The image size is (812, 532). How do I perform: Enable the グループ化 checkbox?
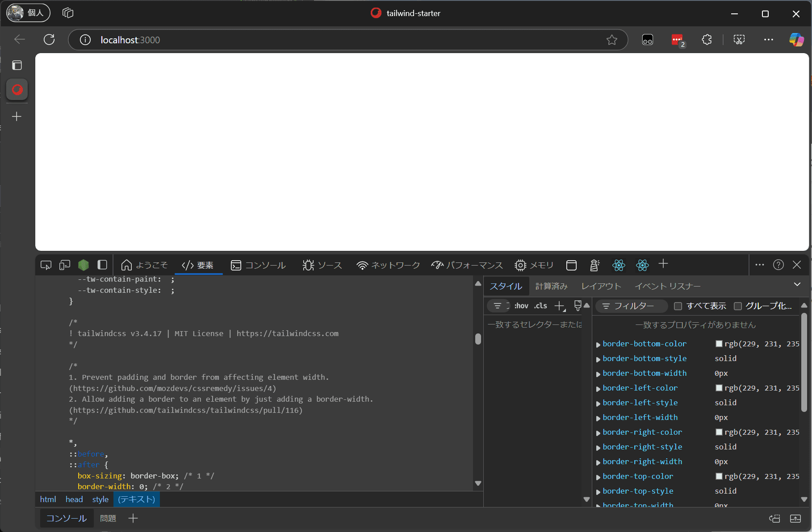738,306
